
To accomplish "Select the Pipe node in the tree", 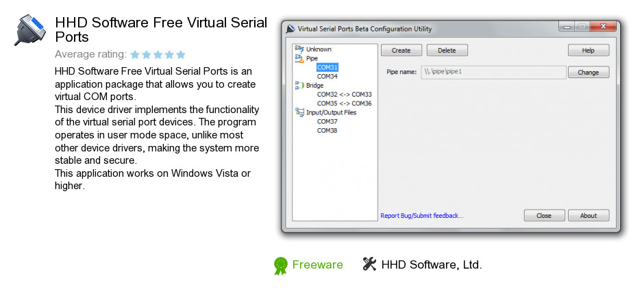I will pyautogui.click(x=312, y=58).
